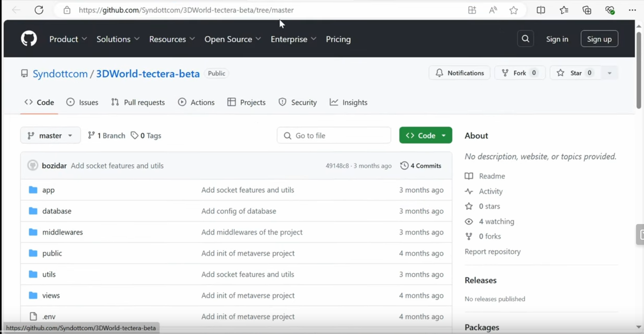Click the repository icon beside Syndottcom
The height and width of the screenshot is (334, 644).
tap(24, 73)
